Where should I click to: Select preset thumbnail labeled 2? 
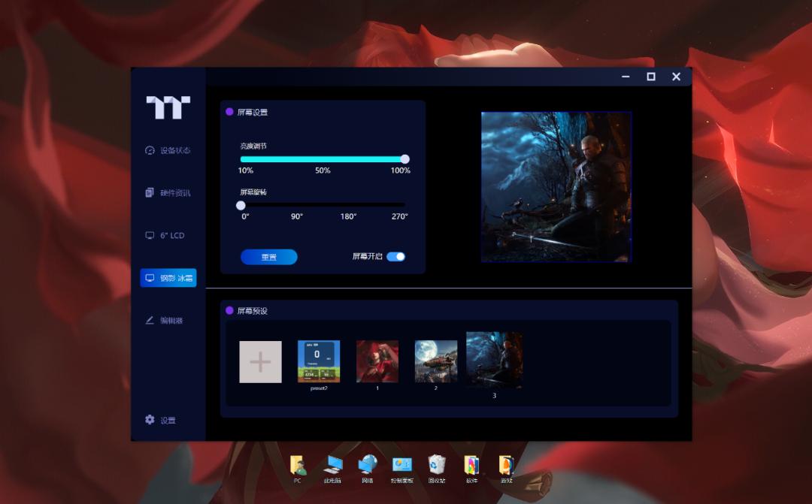click(436, 361)
